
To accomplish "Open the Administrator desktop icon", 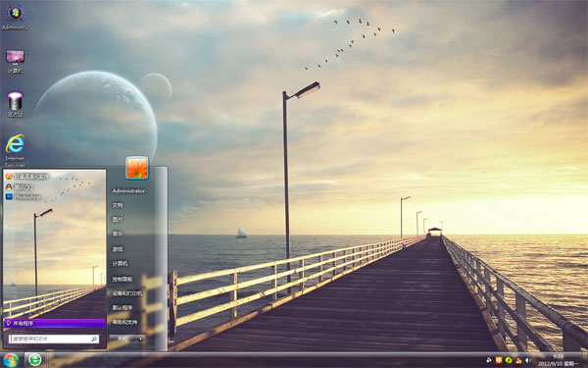I will click(15, 18).
